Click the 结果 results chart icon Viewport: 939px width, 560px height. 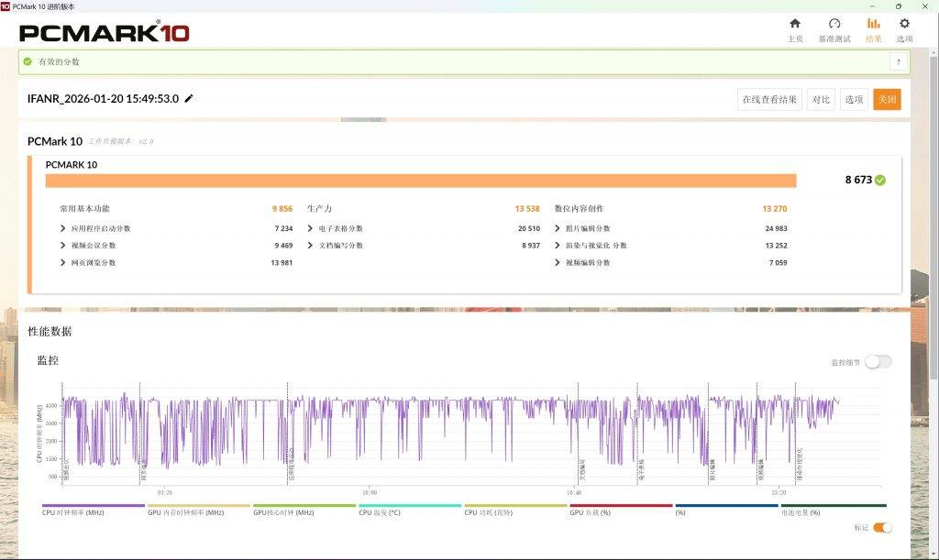pos(873,24)
